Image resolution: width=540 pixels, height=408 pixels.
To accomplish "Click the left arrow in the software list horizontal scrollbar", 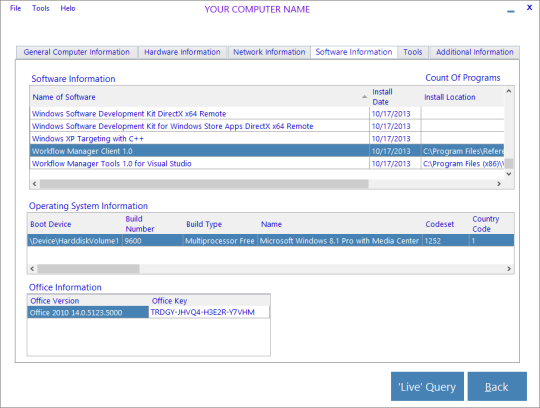I will pos(34,184).
